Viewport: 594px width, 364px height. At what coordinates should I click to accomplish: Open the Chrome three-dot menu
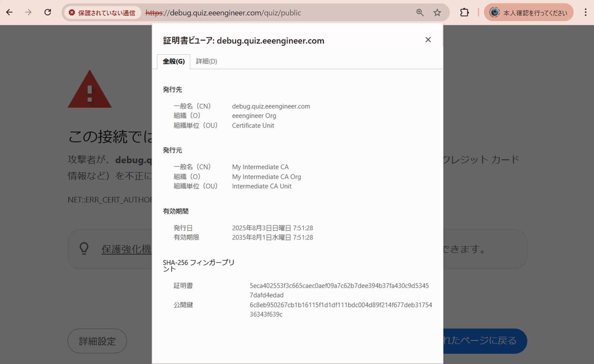[x=586, y=12]
